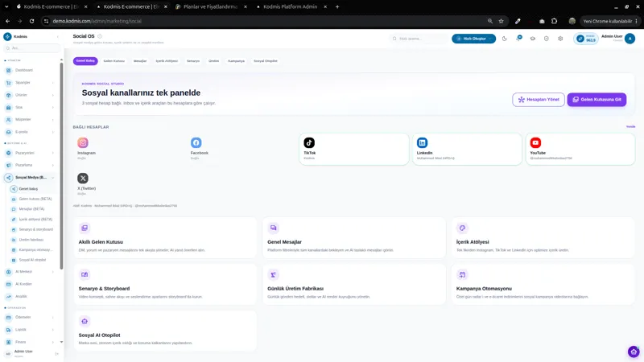Click the sidebar Ara search field
The height and width of the screenshot is (362, 644).
tap(32, 48)
